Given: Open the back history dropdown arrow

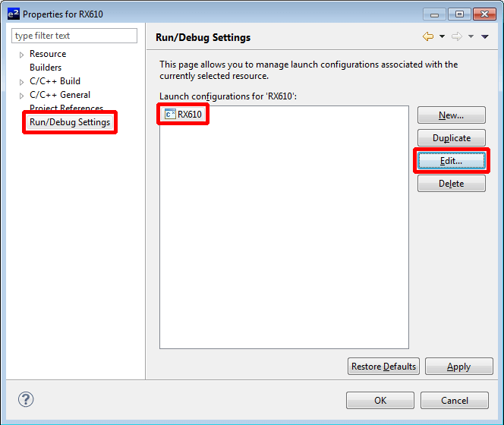Looking at the screenshot, I should coord(442,36).
